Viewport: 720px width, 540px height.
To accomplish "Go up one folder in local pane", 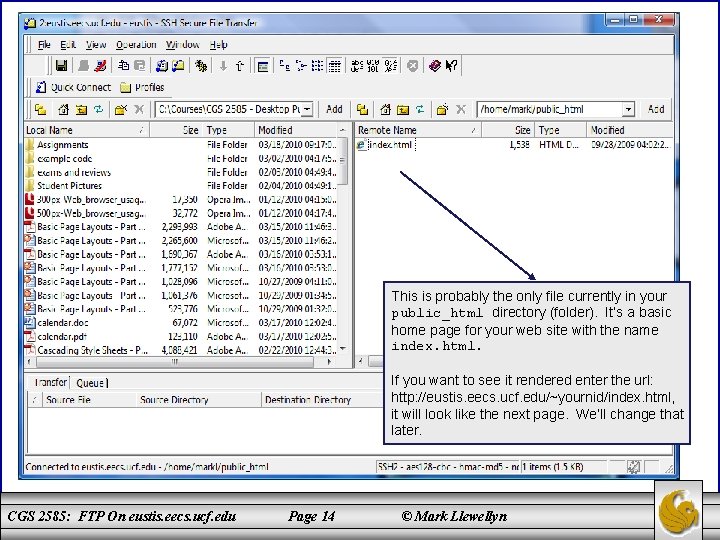I will pyautogui.click(x=81, y=109).
